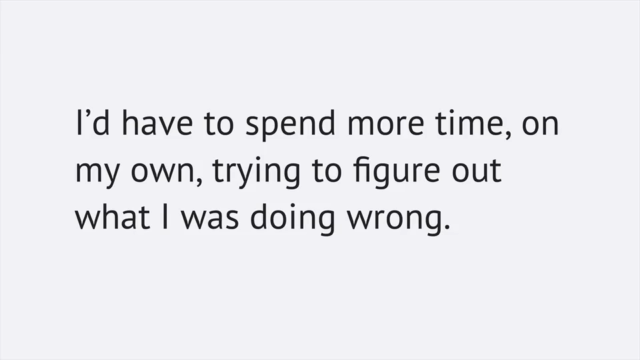The height and width of the screenshot is (360, 640).
Task: Click the word "more" in the first line
Action: coord(386,125)
